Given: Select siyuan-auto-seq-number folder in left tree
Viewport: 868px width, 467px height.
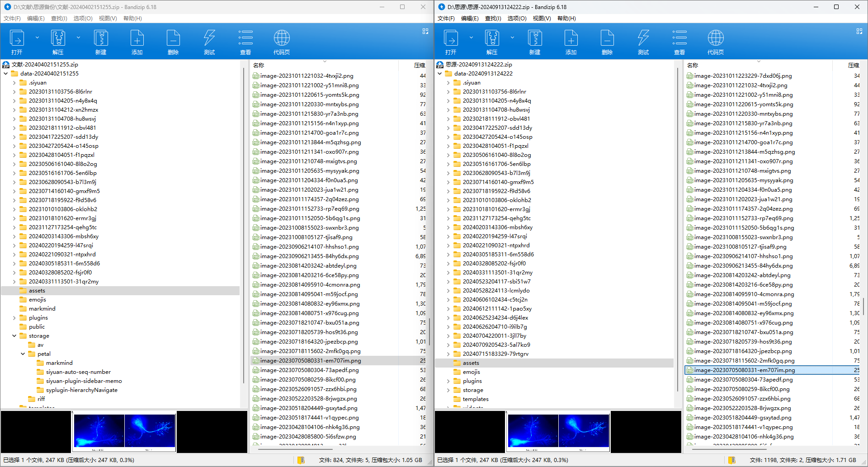Looking at the screenshot, I should [x=78, y=372].
